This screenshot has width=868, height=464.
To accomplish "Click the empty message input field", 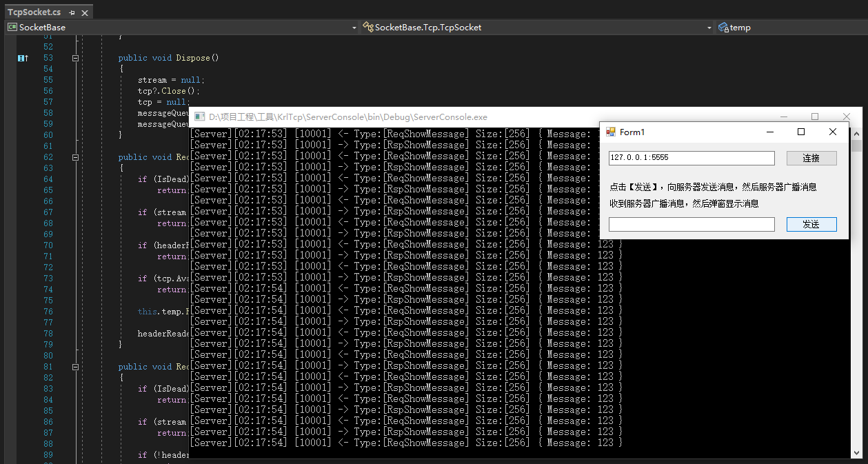I will coord(691,224).
